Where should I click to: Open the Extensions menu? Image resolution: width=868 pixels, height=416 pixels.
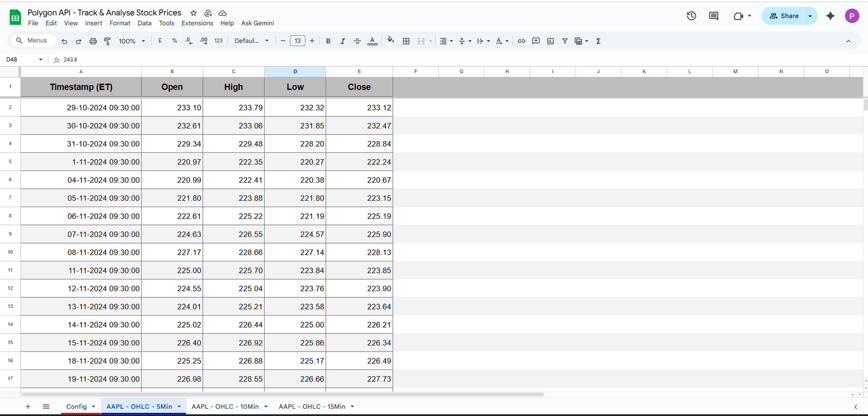pyautogui.click(x=197, y=23)
